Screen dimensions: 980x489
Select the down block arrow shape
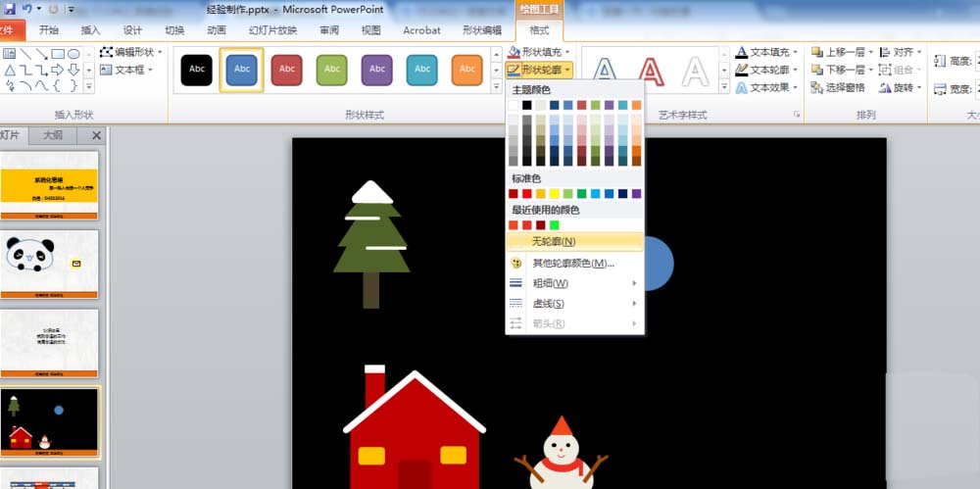[73, 70]
